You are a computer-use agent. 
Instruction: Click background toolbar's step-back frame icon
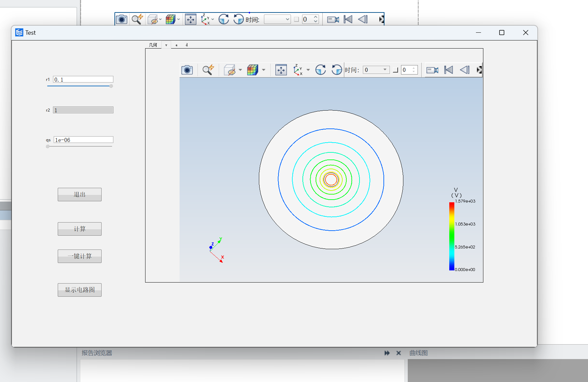tap(363, 19)
